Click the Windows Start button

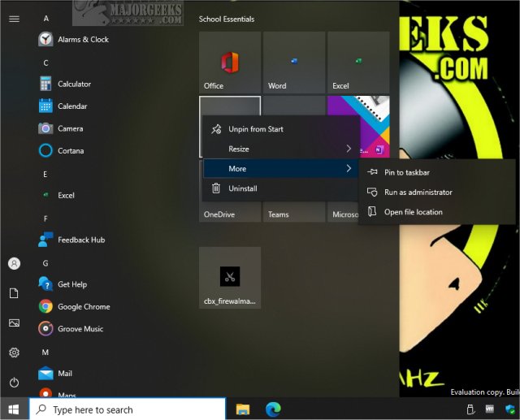[14, 409]
